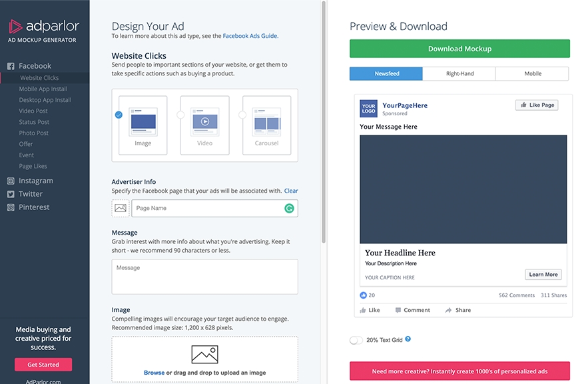Click the Share arrow icon in preview
The width and height of the screenshot is (588, 384).
point(449,310)
